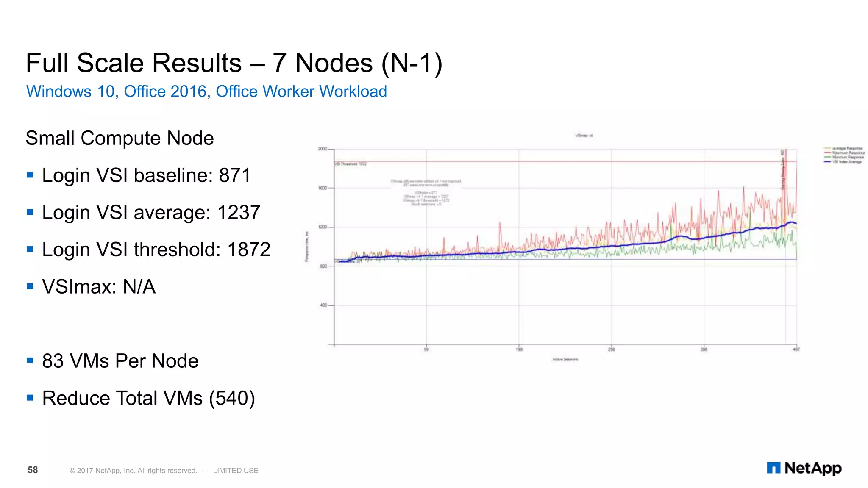Image resolution: width=868 pixels, height=488 pixels.
Task: Select the 'Reduce Total VMs (540)' bullet
Action: point(148,399)
